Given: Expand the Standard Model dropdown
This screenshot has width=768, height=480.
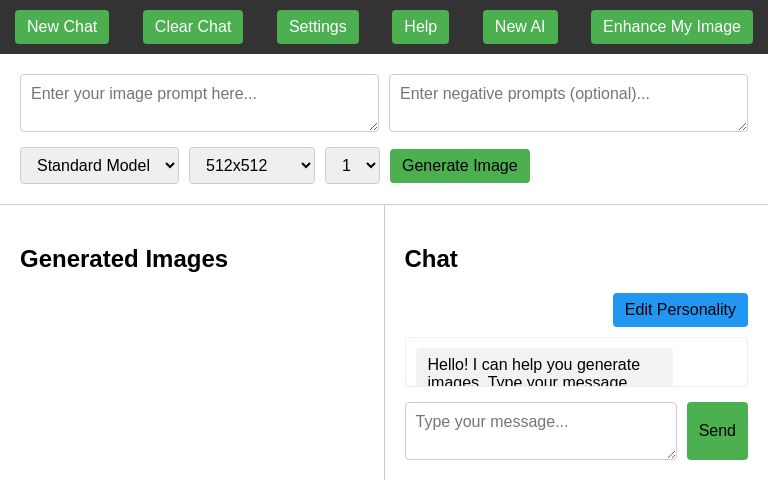Looking at the screenshot, I should coord(99,166).
